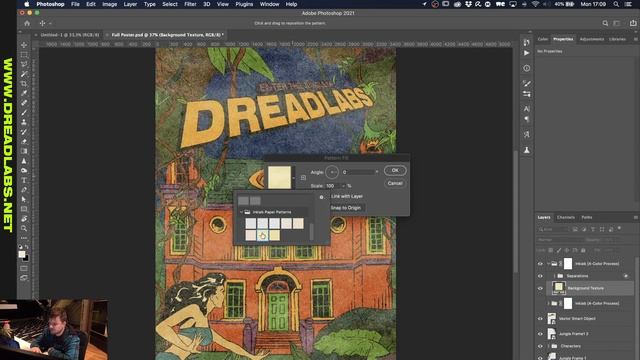The image size is (640, 360).
Task: Open the Layers panel flyout menu
Action: pos(636,218)
